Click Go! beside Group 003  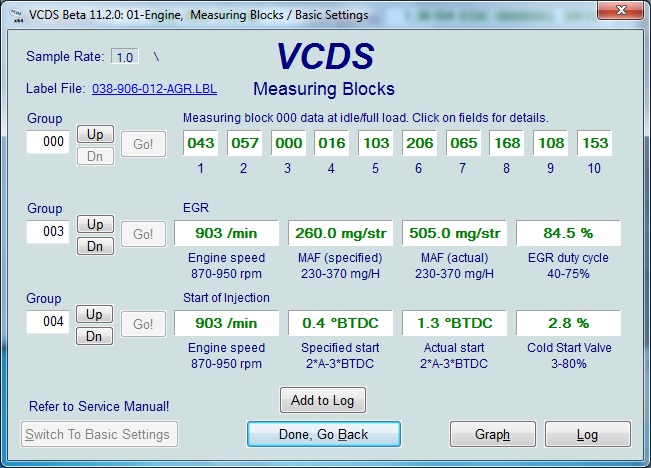[x=143, y=234]
